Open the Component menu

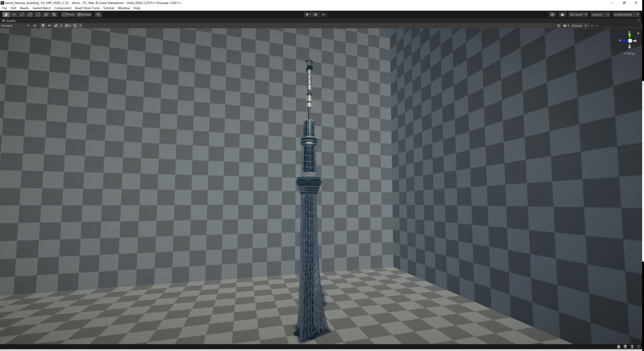[63, 8]
